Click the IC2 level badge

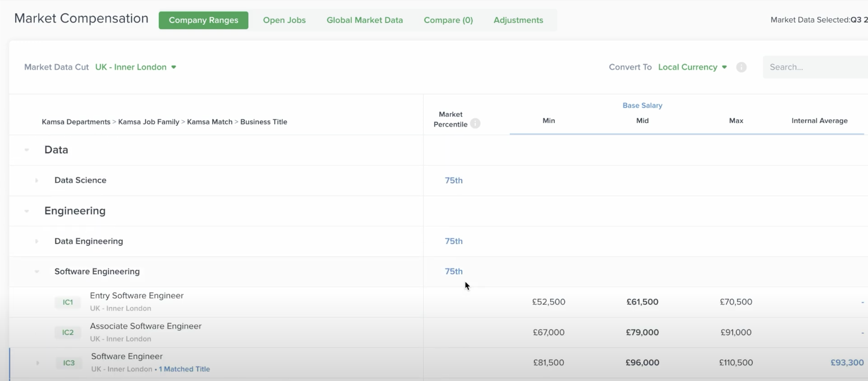[x=68, y=332]
